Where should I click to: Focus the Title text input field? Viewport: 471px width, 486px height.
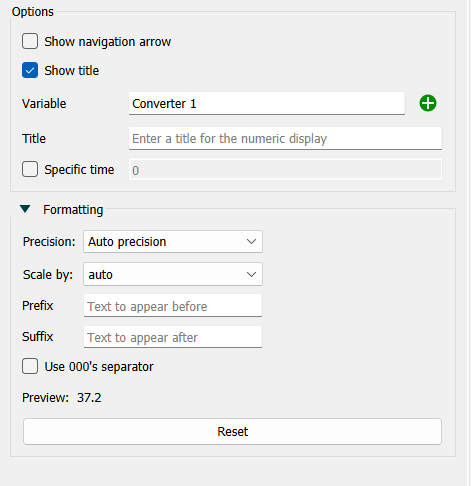click(285, 138)
